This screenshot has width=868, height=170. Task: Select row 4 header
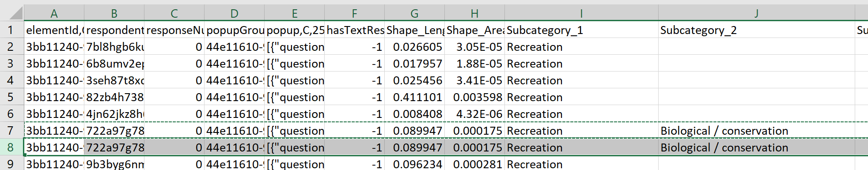coord(11,80)
